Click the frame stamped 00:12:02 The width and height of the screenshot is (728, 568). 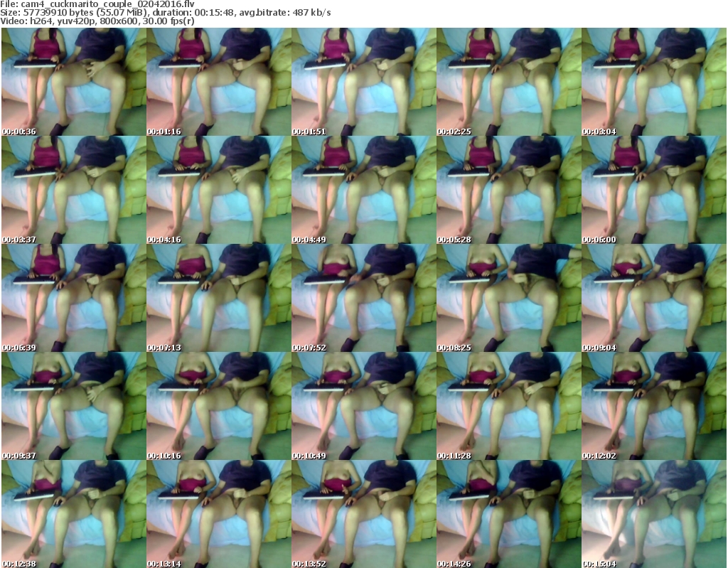653,406
